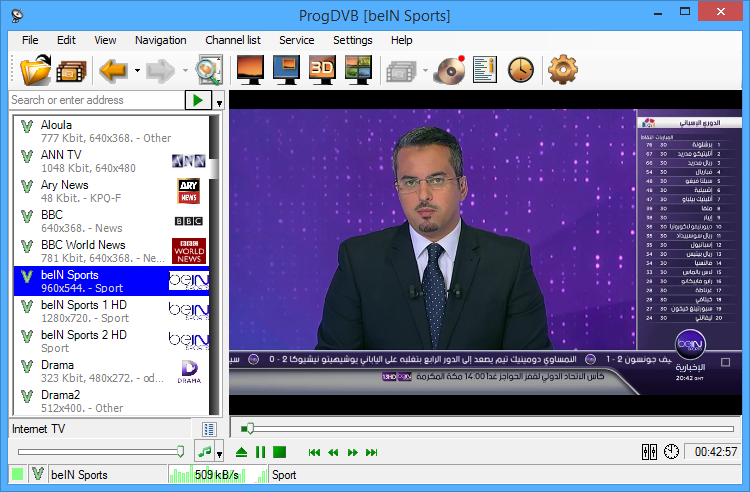750x492 pixels.
Task: Open the scheduler clock icon
Action: 520,70
